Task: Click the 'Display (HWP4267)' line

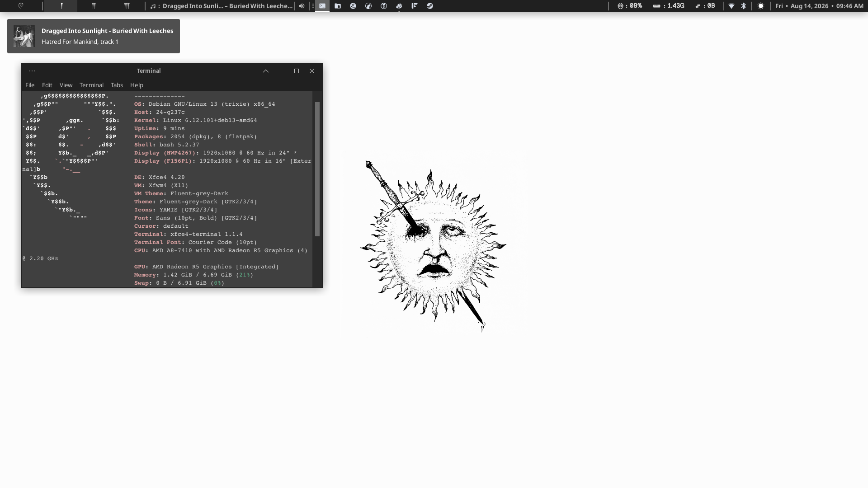Action: pyautogui.click(x=216, y=153)
